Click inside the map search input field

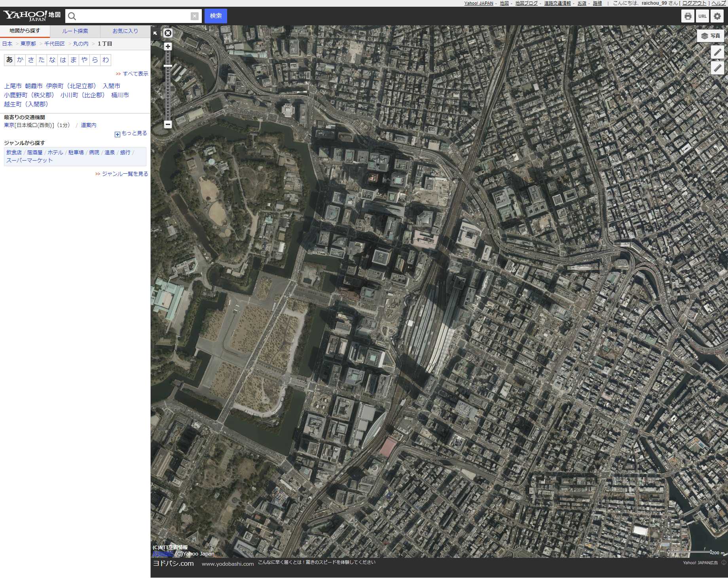(x=133, y=16)
